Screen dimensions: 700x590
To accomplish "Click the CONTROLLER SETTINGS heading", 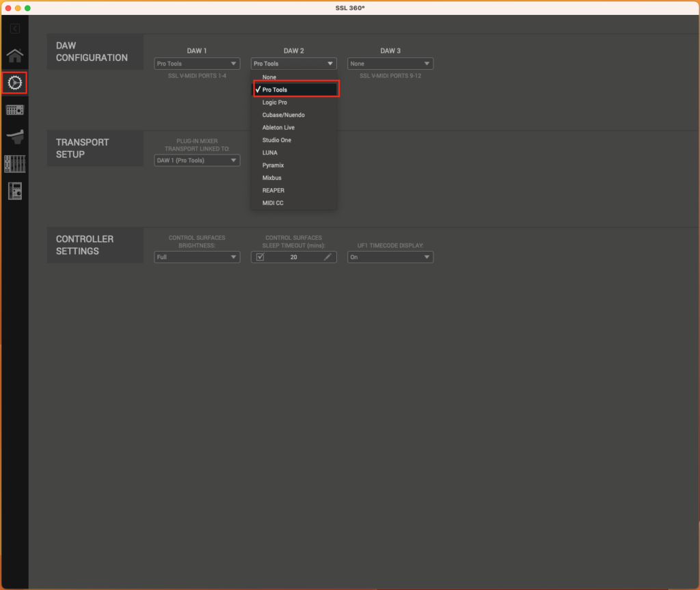I will [84, 245].
